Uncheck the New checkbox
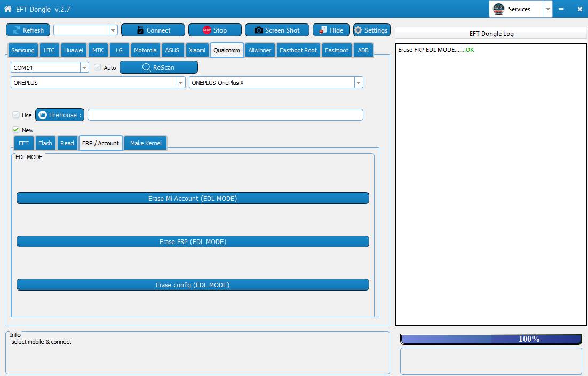 click(16, 130)
